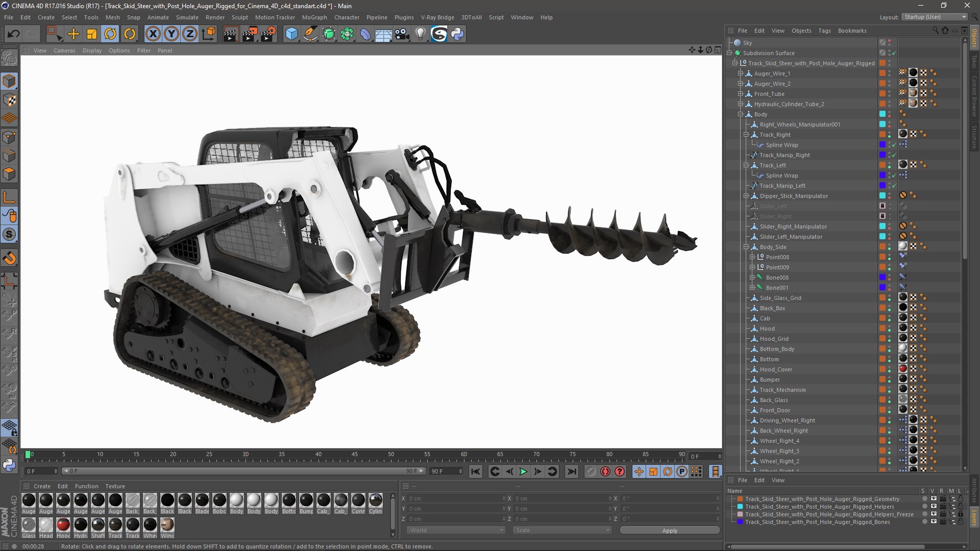
Task: Select the Hood red material swatch
Action: [x=63, y=525]
